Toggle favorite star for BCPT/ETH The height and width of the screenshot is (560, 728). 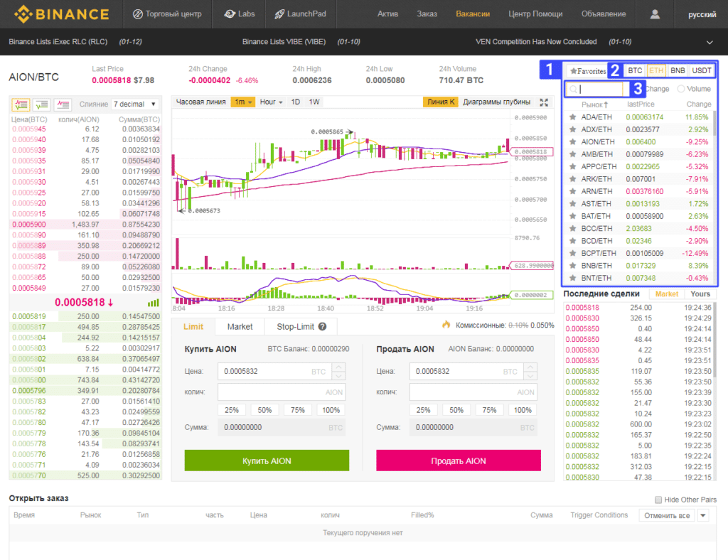(x=572, y=253)
